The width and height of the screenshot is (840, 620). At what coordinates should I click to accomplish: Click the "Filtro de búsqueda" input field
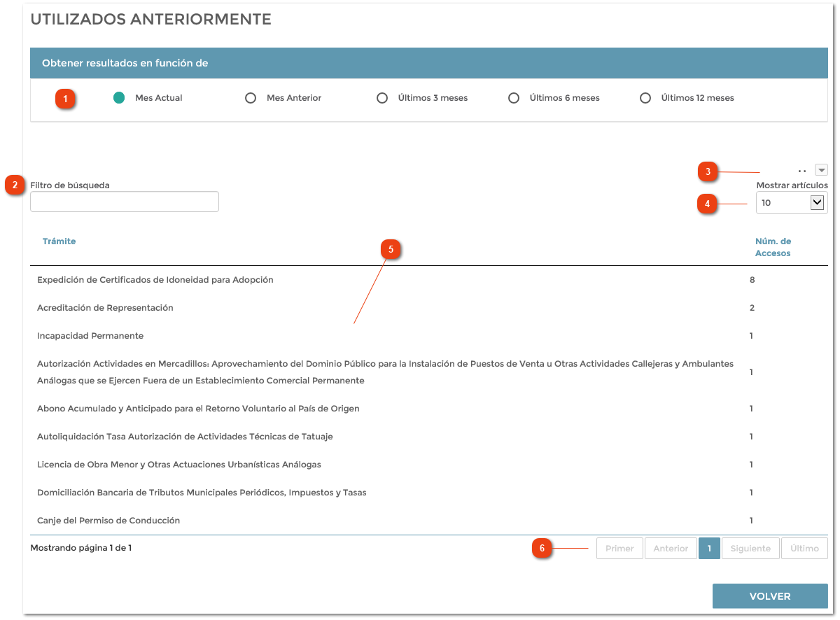[x=124, y=202]
